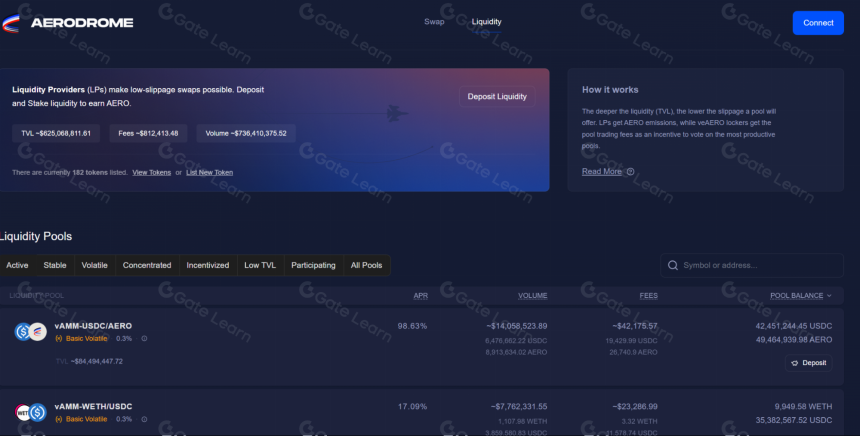860x436 pixels.
Task: Click info icon in vAMM-USDC/AERO row
Action: point(144,338)
